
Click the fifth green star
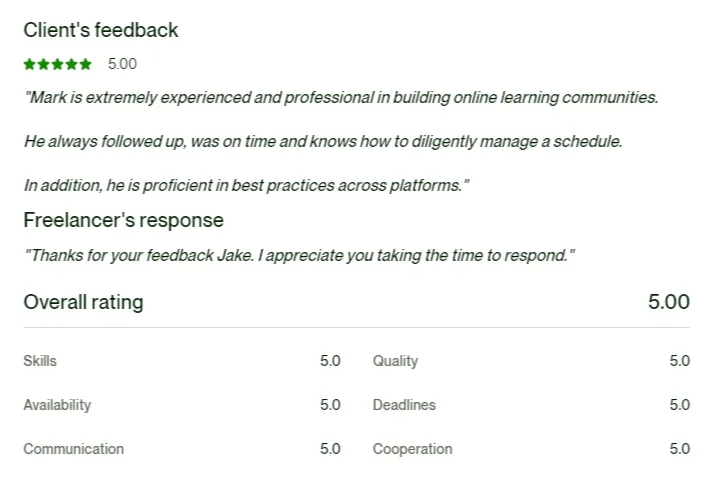(x=85, y=64)
